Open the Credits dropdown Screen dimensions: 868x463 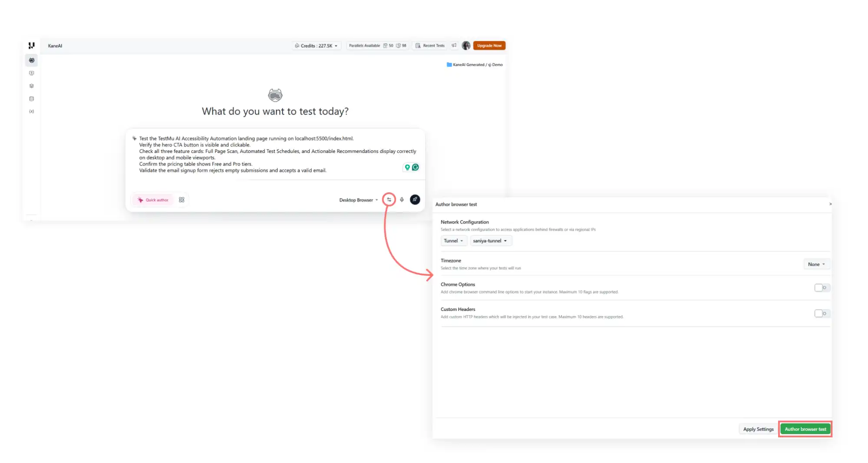[x=317, y=46]
